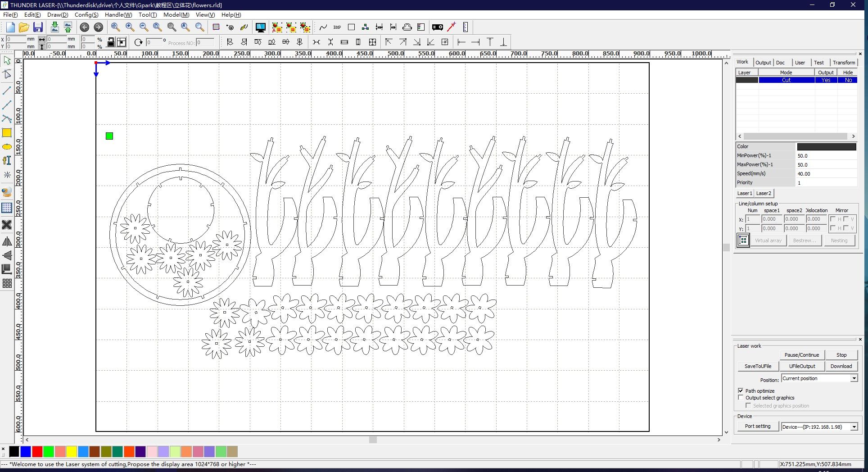Pick the red color swatch

coord(37,451)
